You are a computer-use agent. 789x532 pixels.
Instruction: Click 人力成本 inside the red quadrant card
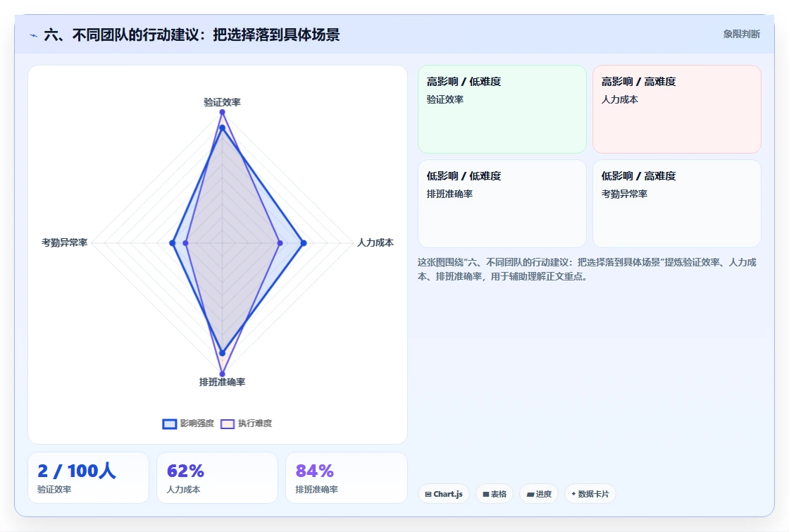click(x=619, y=99)
